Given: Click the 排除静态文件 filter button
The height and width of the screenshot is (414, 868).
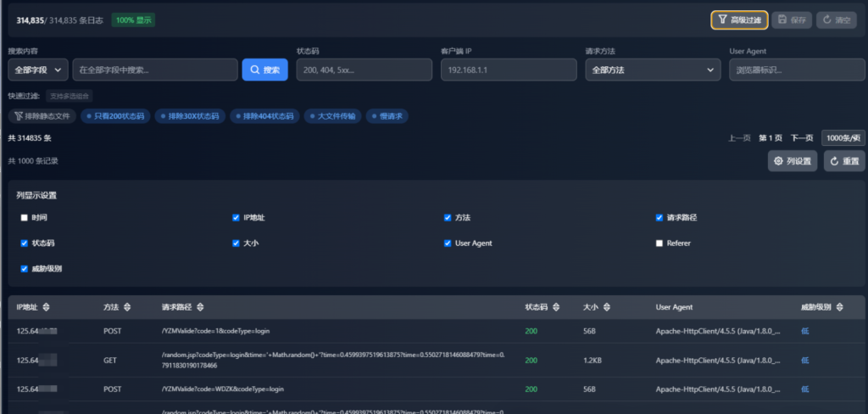Looking at the screenshot, I should coord(42,115).
